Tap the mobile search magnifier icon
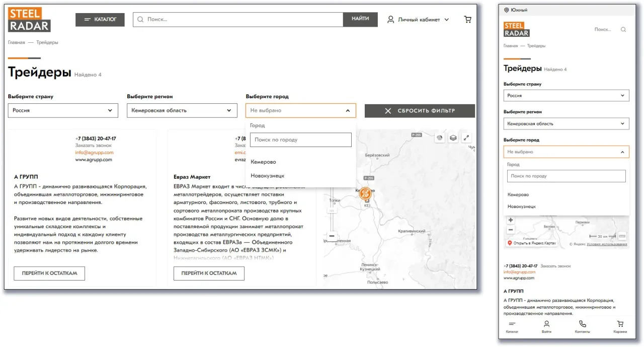The image size is (644, 347). (x=623, y=30)
